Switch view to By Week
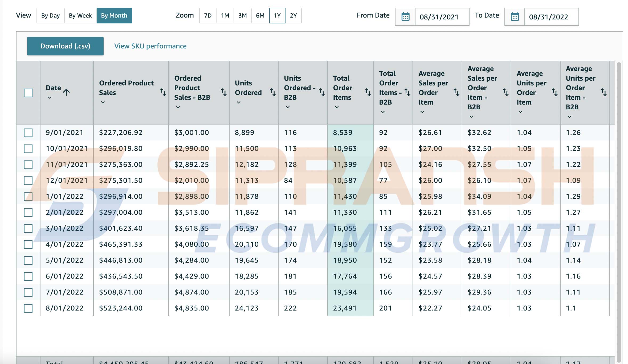Image resolution: width=628 pixels, height=364 pixels. tap(80, 16)
